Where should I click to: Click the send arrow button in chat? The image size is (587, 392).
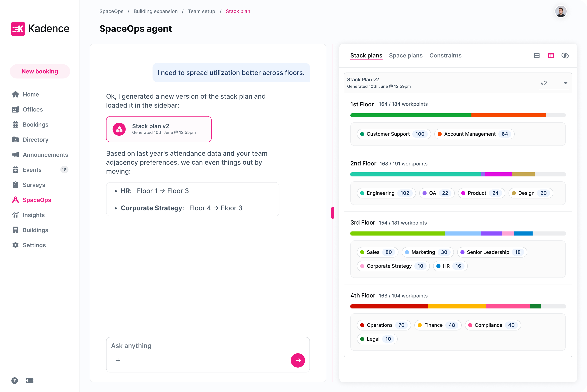point(298,360)
